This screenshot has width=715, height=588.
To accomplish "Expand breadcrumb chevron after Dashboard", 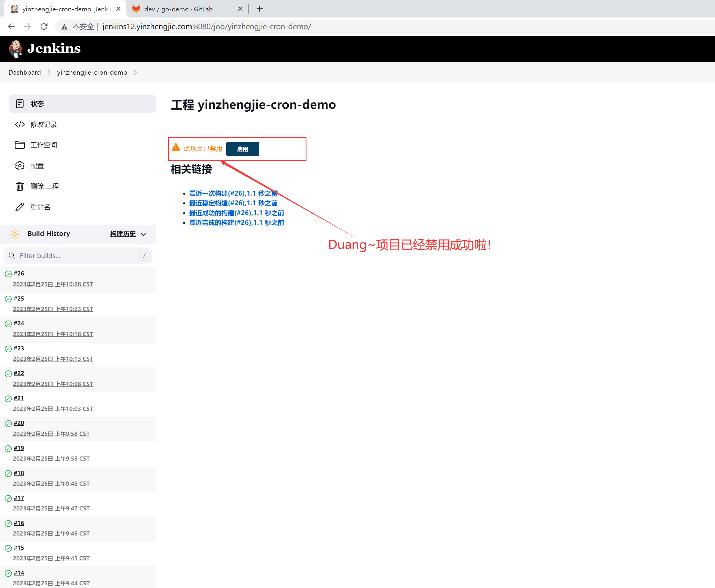I will 49,73.
